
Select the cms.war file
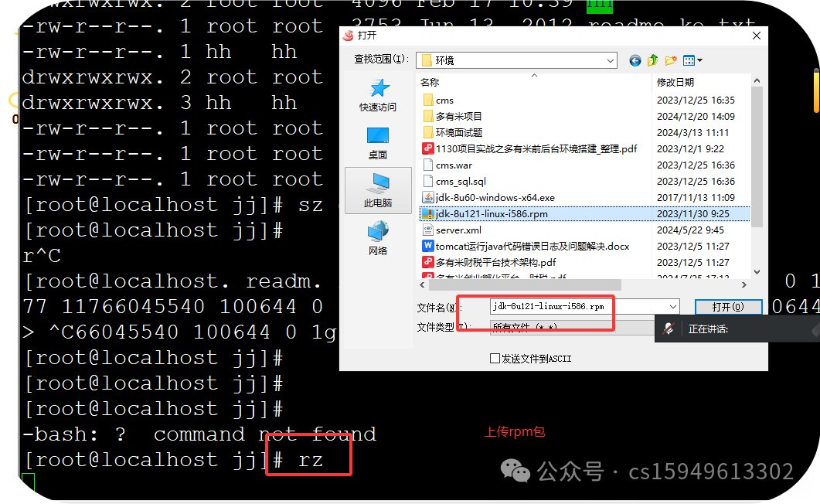tap(447, 165)
